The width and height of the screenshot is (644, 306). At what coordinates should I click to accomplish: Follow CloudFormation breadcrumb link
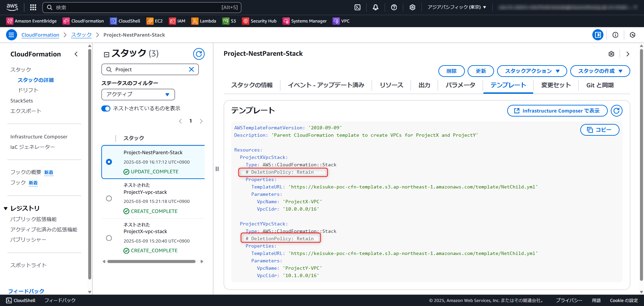(40, 35)
